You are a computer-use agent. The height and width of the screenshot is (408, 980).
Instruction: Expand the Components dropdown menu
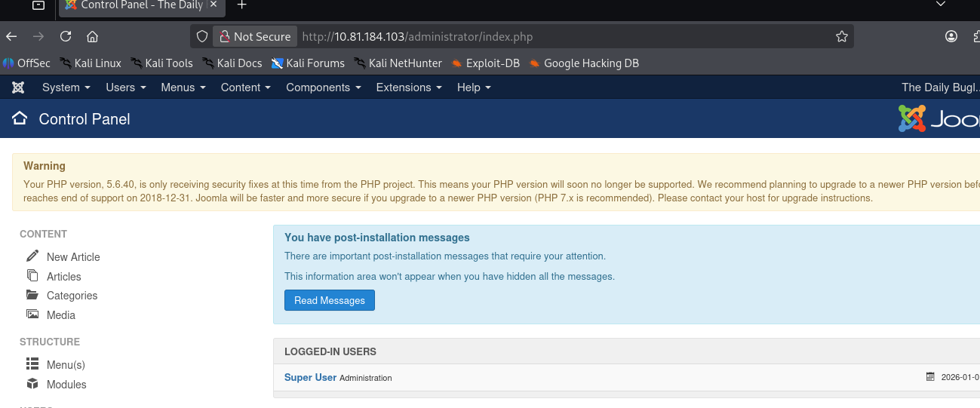point(324,87)
